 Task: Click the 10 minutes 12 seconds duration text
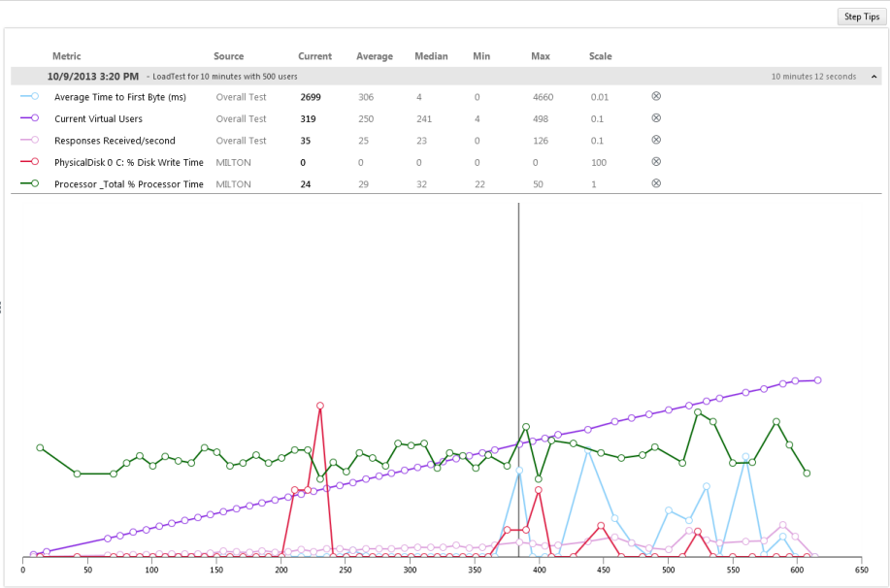tap(813, 77)
